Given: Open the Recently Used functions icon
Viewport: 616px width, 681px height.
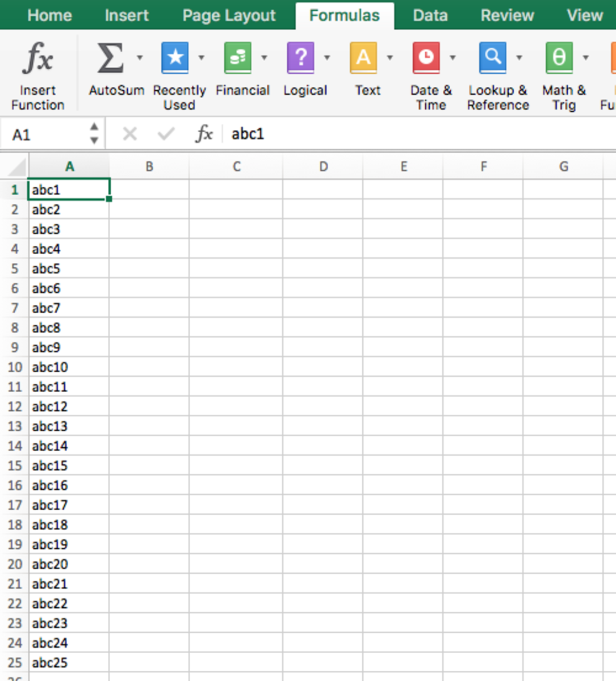Looking at the screenshot, I should click(x=175, y=58).
